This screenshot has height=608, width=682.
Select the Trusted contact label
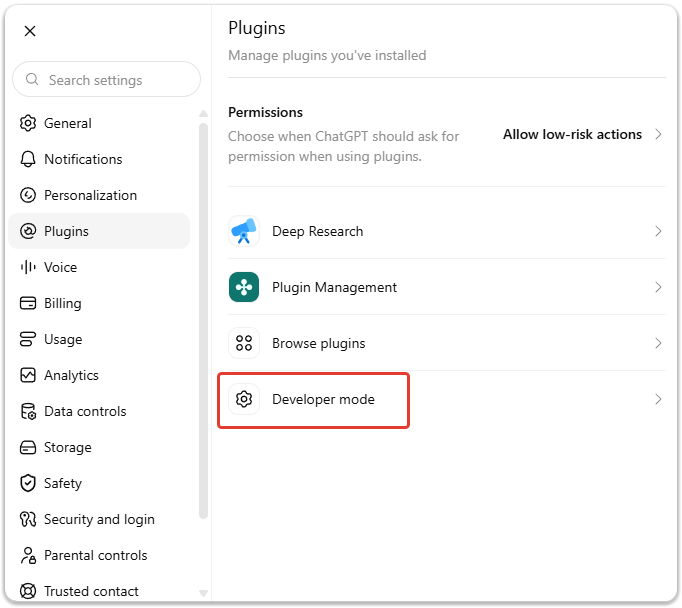(x=91, y=591)
